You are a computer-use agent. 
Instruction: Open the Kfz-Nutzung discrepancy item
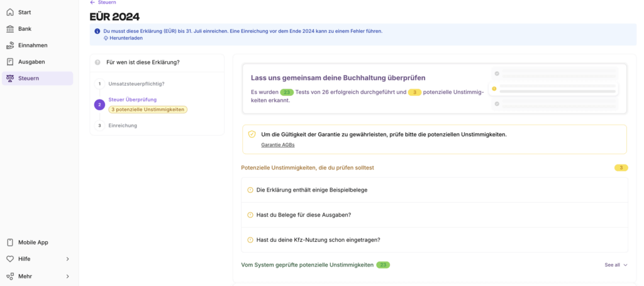pyautogui.click(x=318, y=240)
